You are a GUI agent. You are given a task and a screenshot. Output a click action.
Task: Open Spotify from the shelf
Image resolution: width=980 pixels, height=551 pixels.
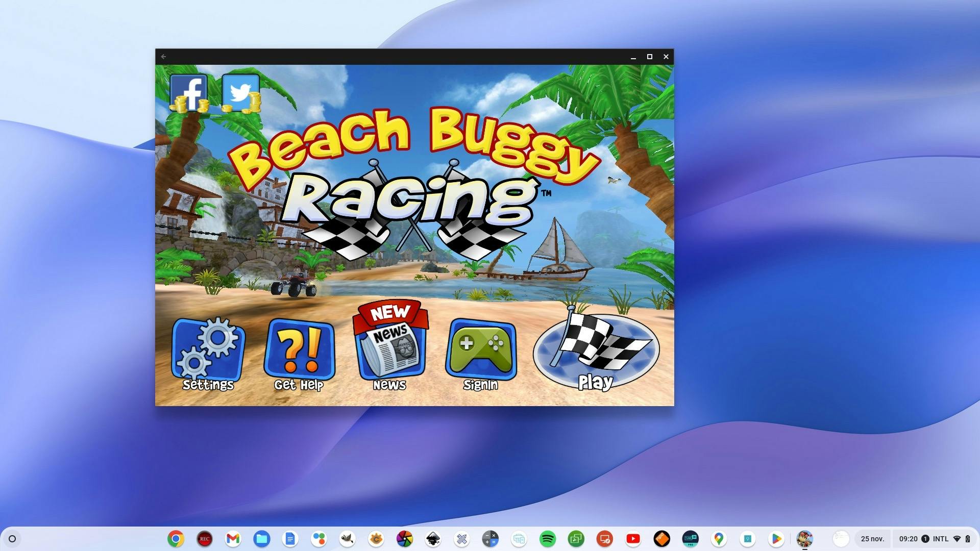click(x=547, y=539)
